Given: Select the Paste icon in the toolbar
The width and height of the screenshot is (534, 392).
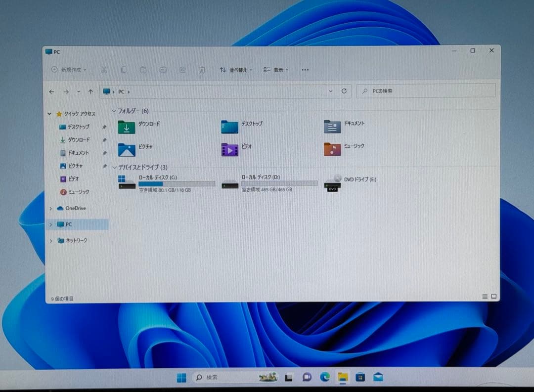Looking at the screenshot, I should coord(143,70).
